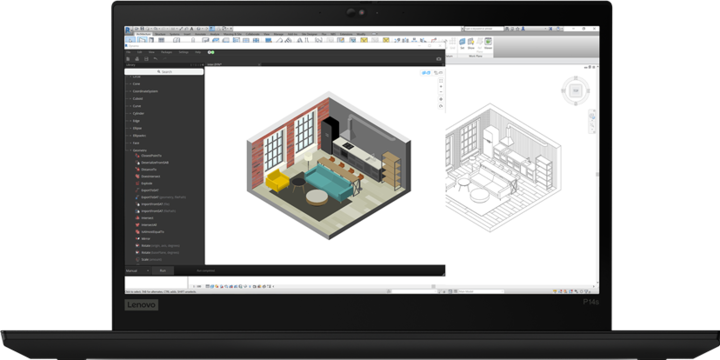Click the Dynamo undo arrow icon
Viewport: 720px width, 360px height.
click(x=155, y=58)
